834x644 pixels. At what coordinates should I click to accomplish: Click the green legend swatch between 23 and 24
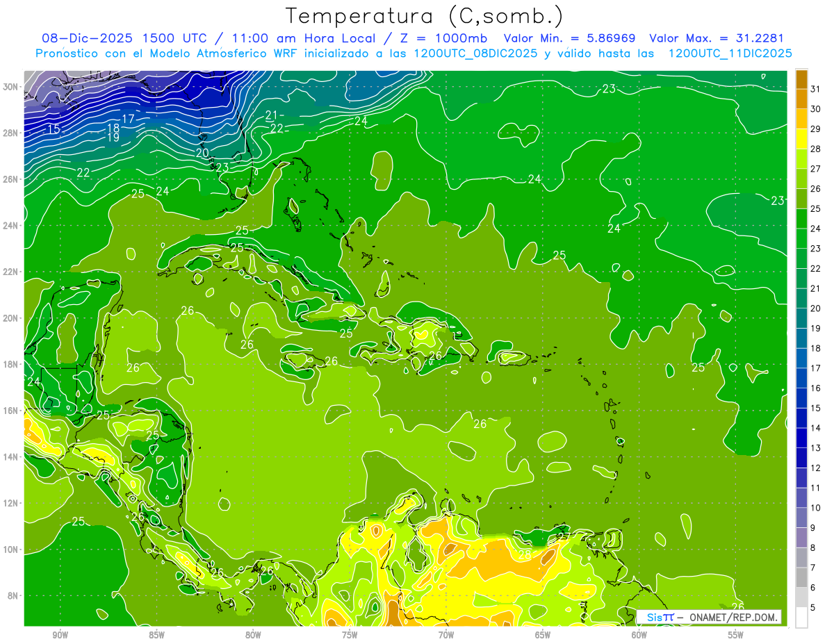coord(801,238)
